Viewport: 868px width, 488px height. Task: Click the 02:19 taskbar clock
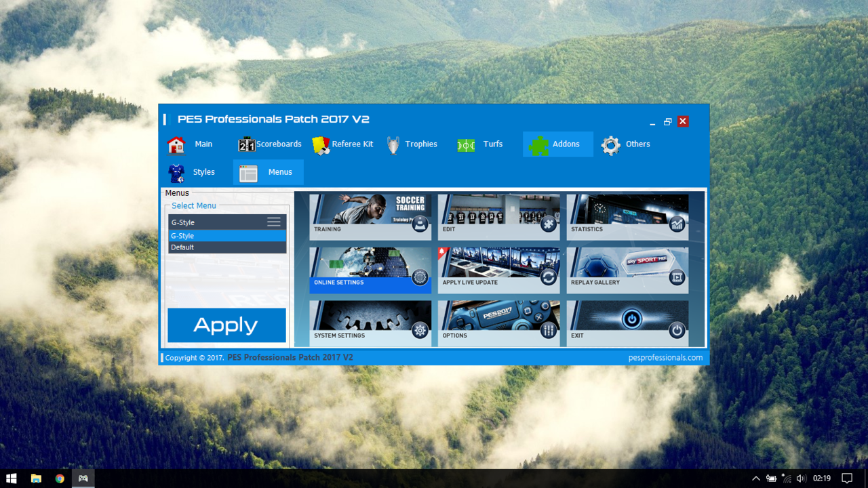[x=821, y=479]
